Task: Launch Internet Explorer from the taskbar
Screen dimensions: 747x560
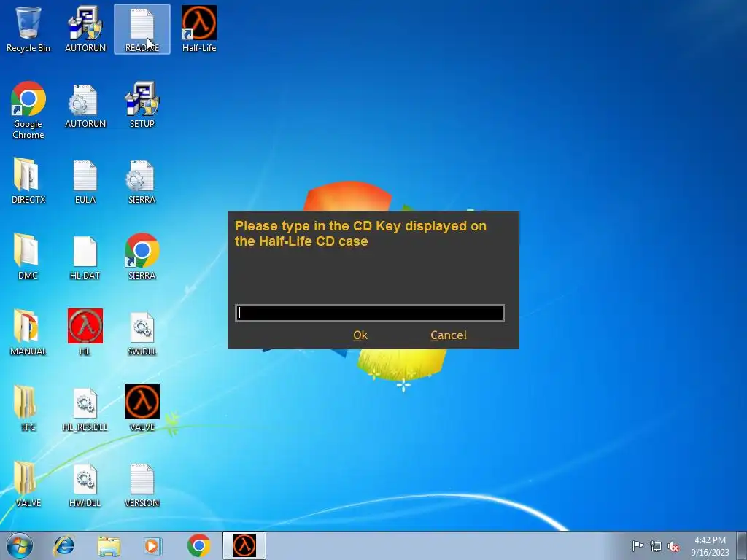Action: (x=64, y=545)
